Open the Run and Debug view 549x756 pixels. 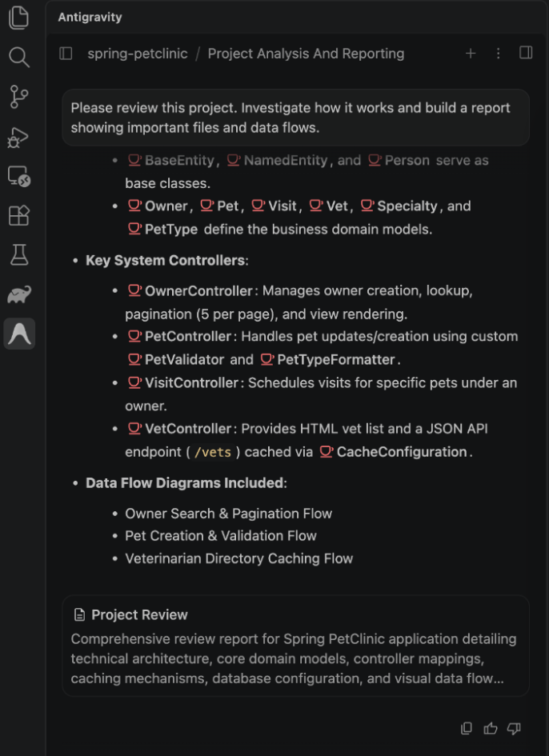click(19, 138)
